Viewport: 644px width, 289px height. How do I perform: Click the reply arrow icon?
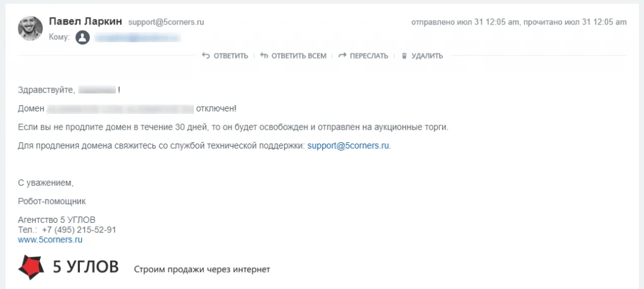[x=206, y=55]
